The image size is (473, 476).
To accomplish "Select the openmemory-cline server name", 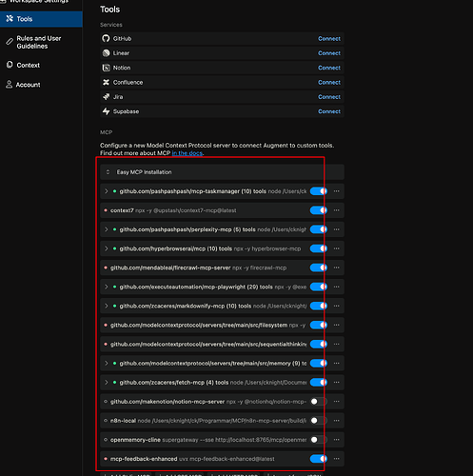I will [x=135, y=440].
